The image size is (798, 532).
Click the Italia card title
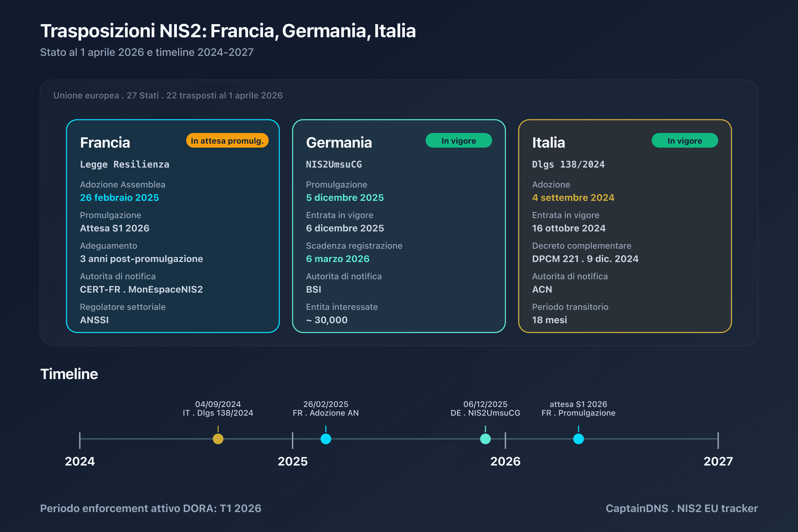(x=548, y=143)
